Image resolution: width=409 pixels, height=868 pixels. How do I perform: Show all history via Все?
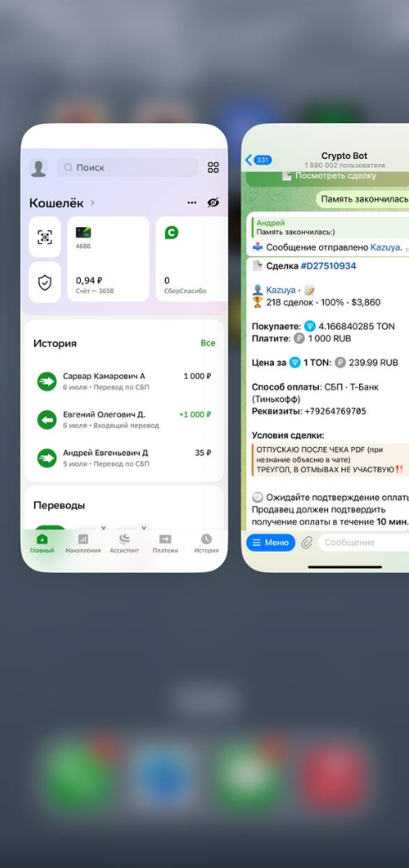click(x=207, y=343)
